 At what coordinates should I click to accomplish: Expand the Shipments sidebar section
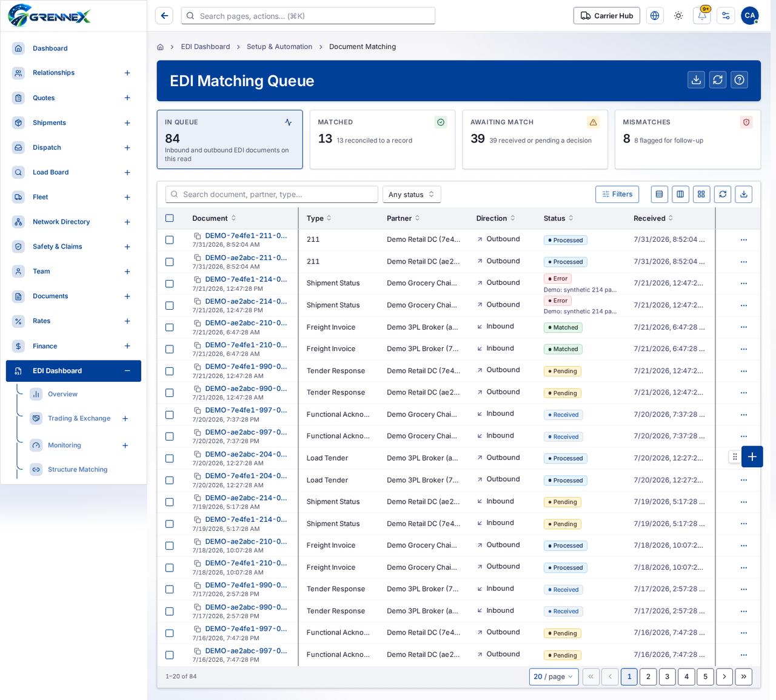[x=127, y=123]
